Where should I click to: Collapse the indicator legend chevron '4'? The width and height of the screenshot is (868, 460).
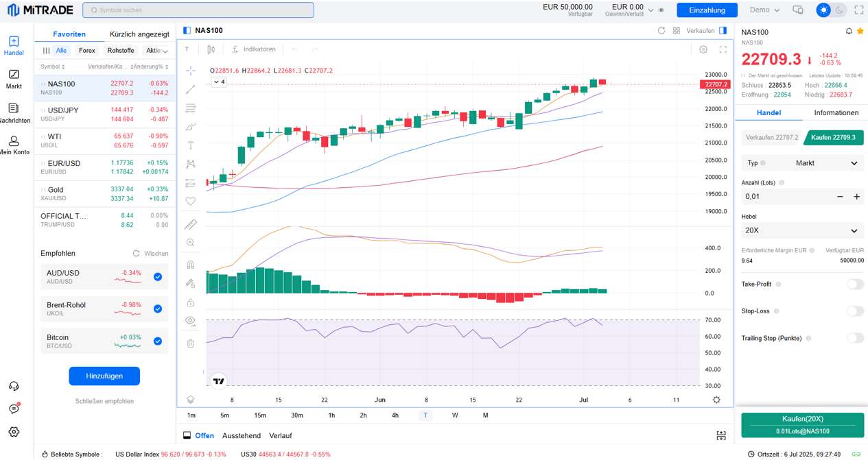pos(219,82)
